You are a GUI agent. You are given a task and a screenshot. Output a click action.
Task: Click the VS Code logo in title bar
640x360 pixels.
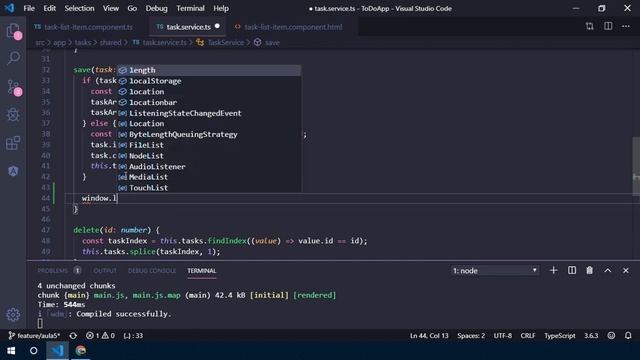pos(9,8)
